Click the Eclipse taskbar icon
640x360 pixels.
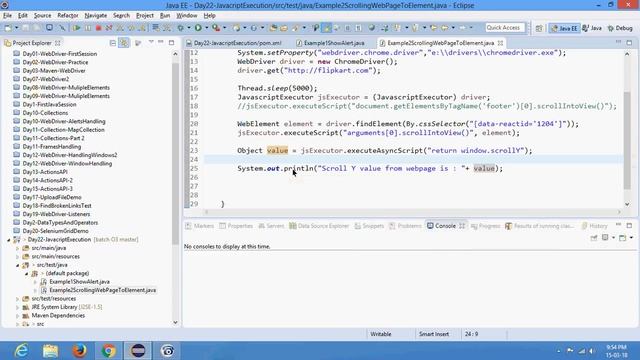tap(138, 351)
